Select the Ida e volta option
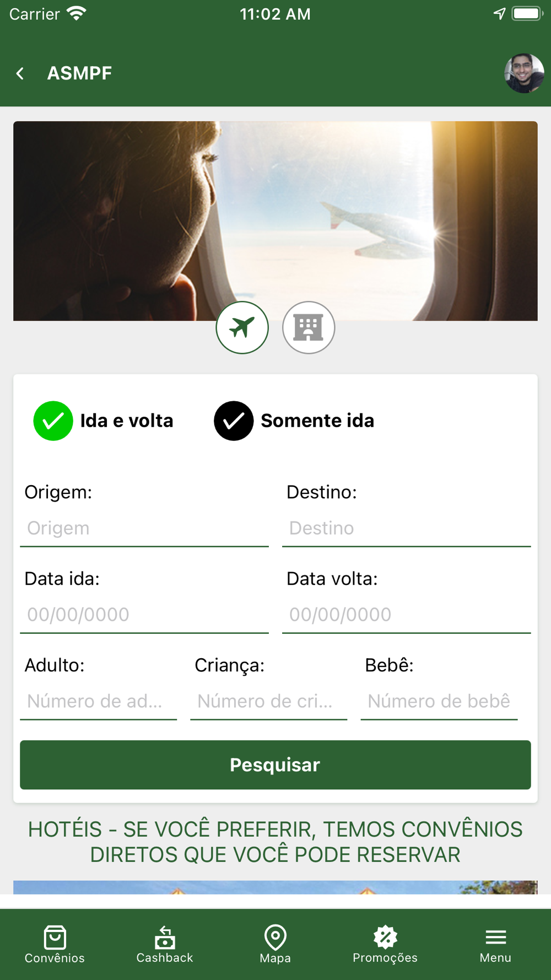The height and width of the screenshot is (980, 551). 104,421
